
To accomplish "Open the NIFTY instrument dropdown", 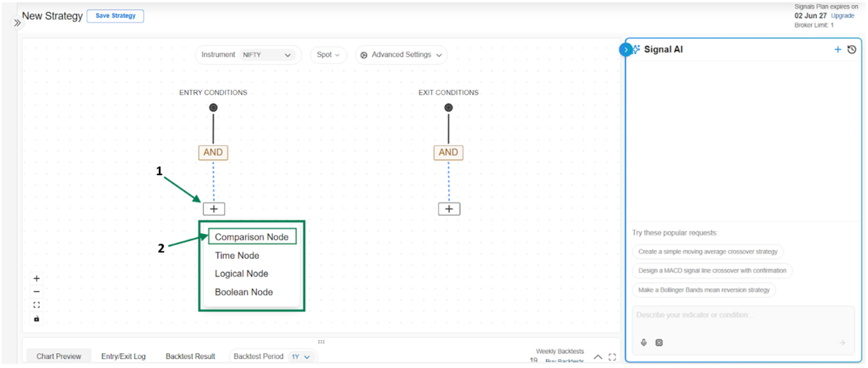I will 267,55.
